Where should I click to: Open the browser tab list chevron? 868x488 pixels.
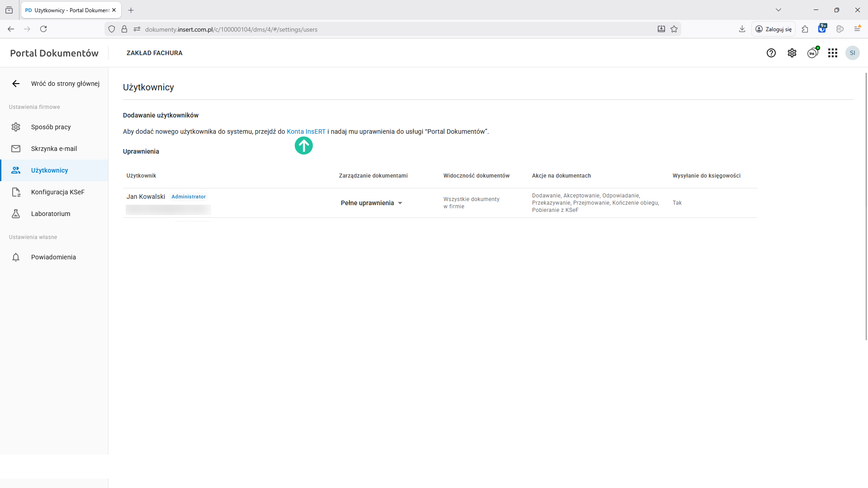click(x=778, y=10)
